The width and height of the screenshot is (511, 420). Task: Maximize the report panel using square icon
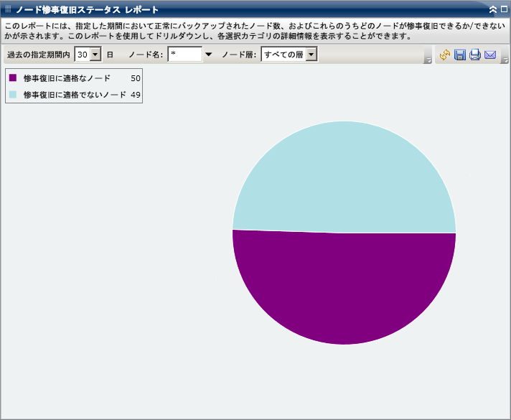click(x=504, y=10)
